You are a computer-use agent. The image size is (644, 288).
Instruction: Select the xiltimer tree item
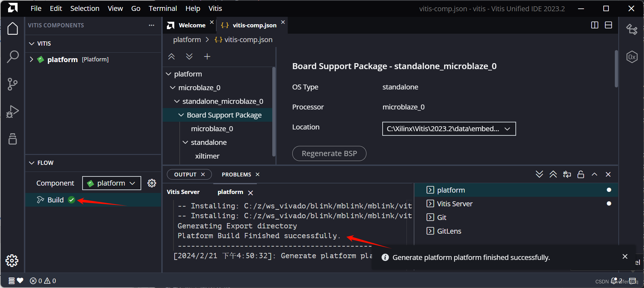207,156
